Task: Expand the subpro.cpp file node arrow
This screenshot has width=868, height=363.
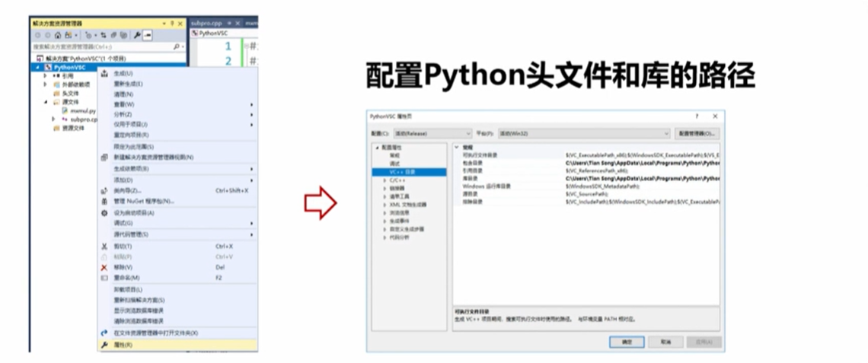Action: 54,119
